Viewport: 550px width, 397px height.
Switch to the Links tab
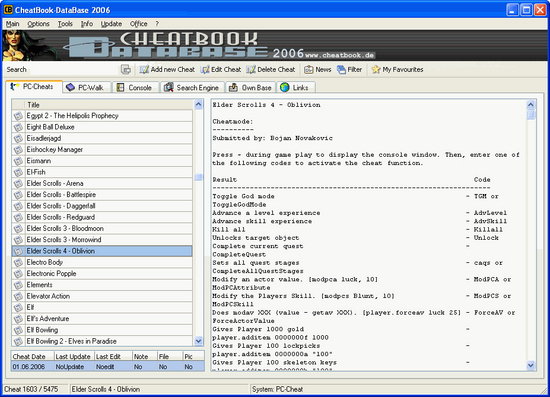(x=296, y=88)
